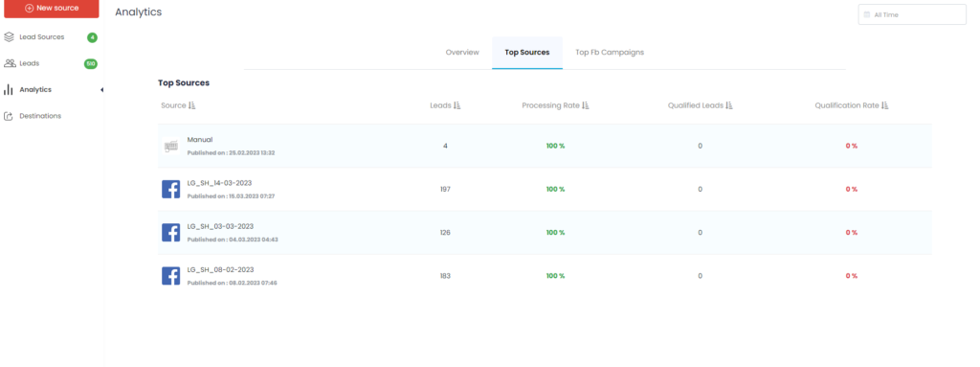
Task: Sort by Source column icon
Action: tap(191, 105)
